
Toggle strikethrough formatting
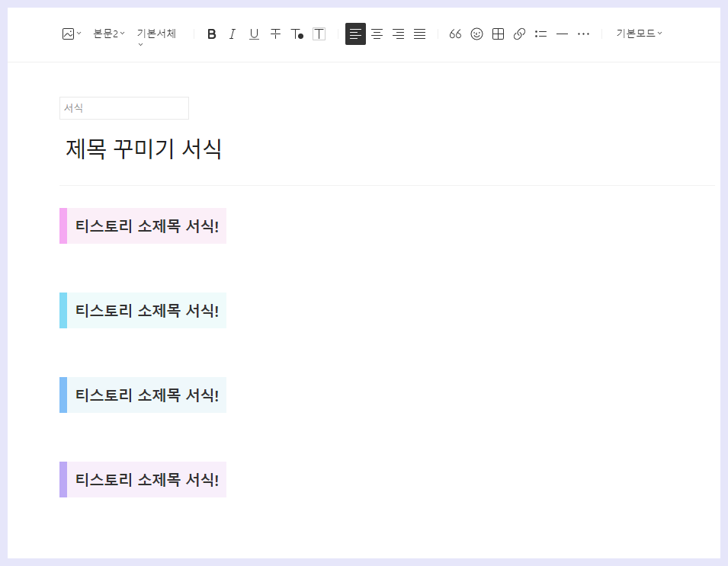tap(275, 34)
